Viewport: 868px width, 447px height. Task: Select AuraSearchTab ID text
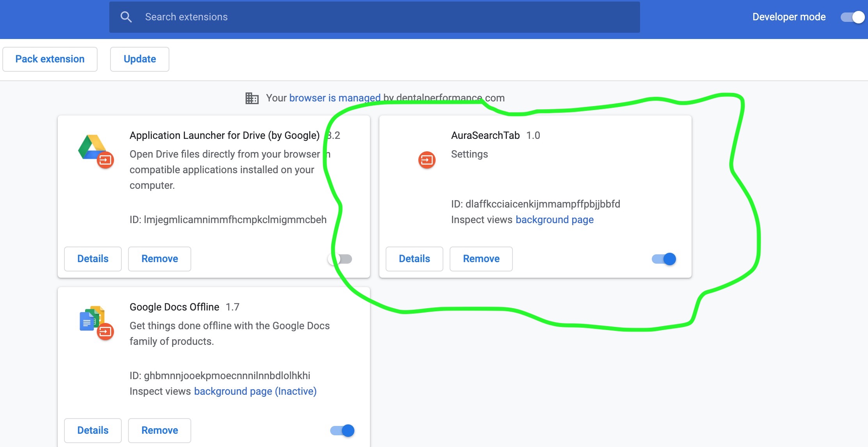coord(535,204)
